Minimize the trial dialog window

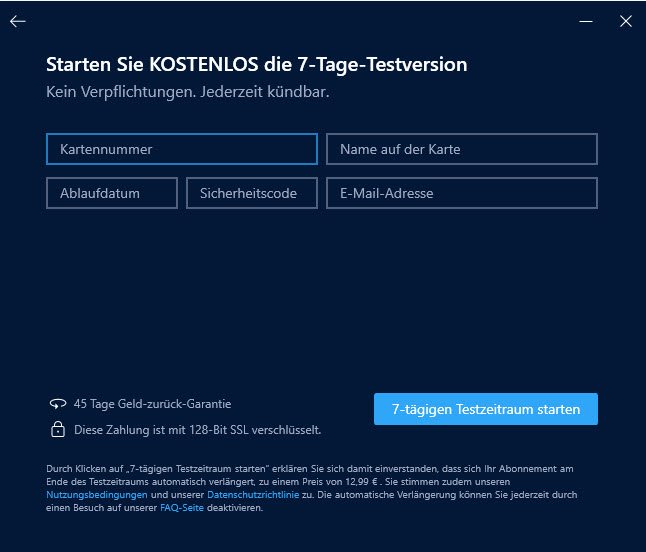[588, 21]
